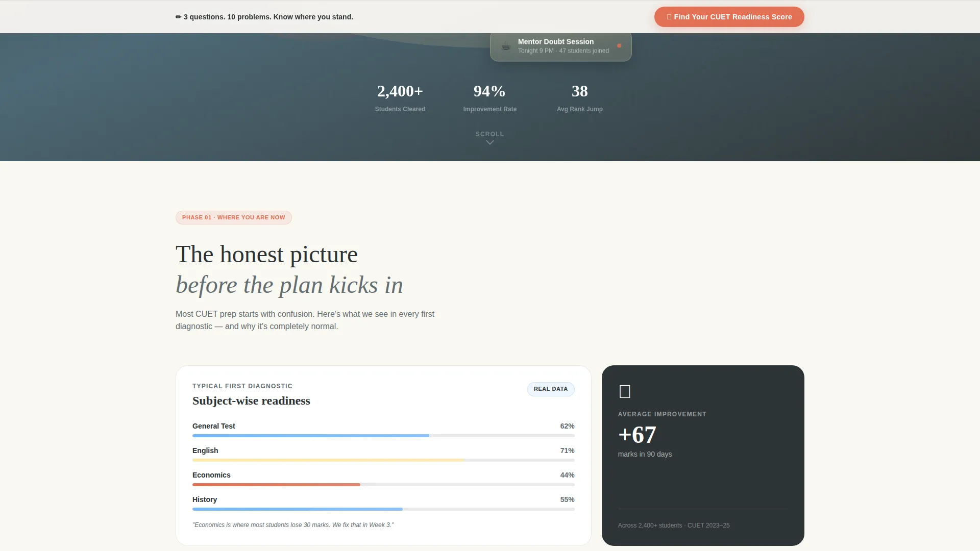This screenshot has height=551, width=980.
Task: Click the Subject-wise readiness heading
Action: [251, 401]
